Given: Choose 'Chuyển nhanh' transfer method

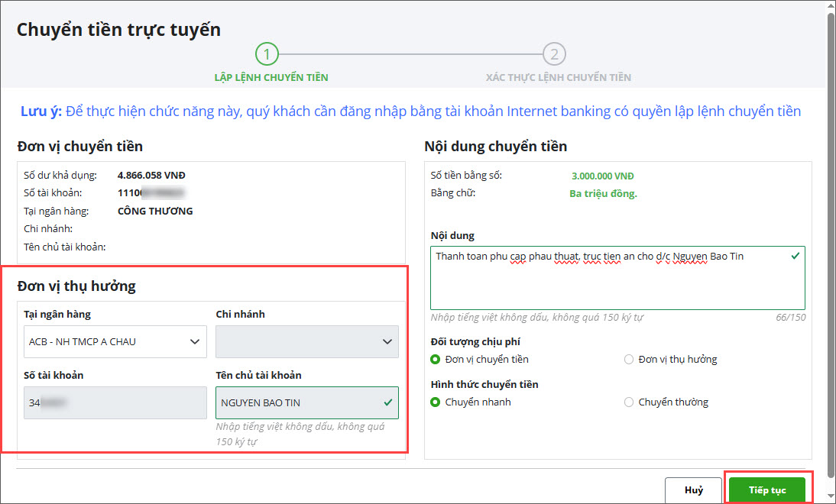Looking at the screenshot, I should click(x=436, y=402).
